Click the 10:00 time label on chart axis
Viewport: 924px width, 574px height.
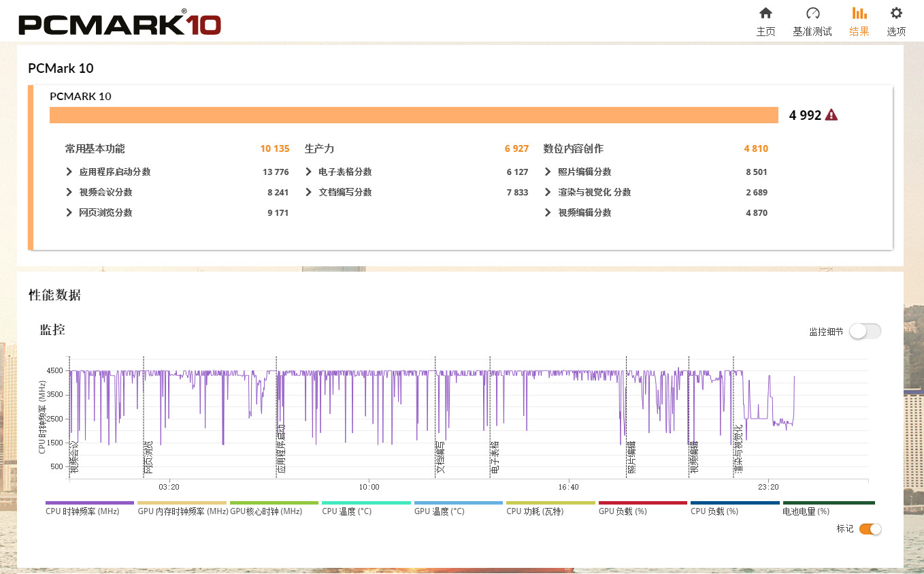369,487
